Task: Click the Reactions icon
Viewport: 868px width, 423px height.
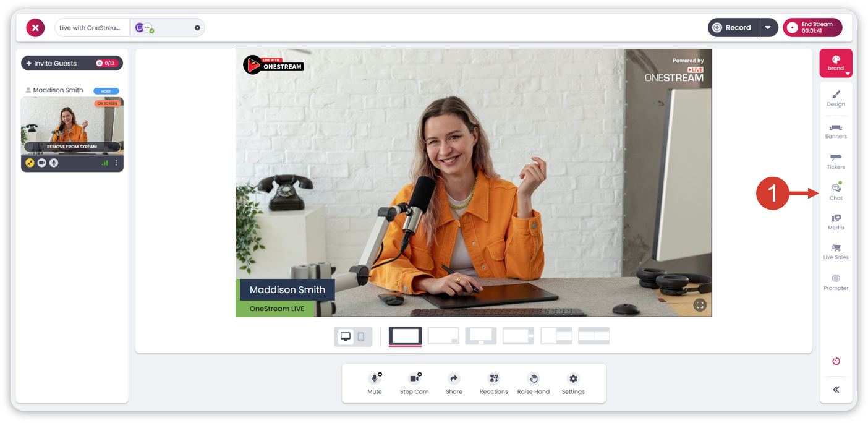Action: pyautogui.click(x=493, y=383)
